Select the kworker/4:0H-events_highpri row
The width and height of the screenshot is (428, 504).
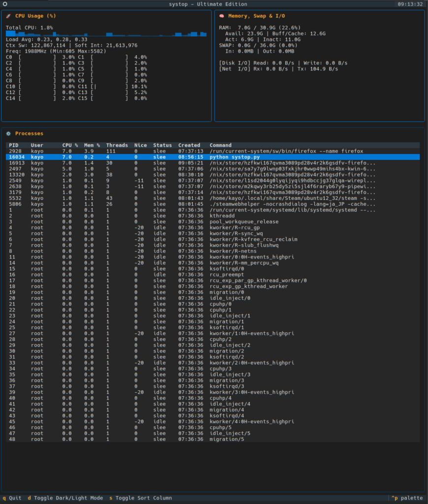pos(213,422)
